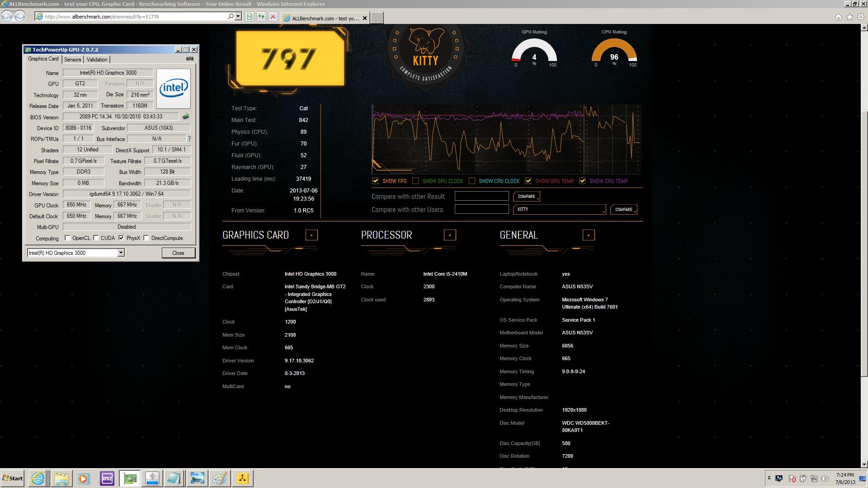Toggle the SHOW FPS checkbox
This screenshot has width=868, height=488.
[x=375, y=181]
